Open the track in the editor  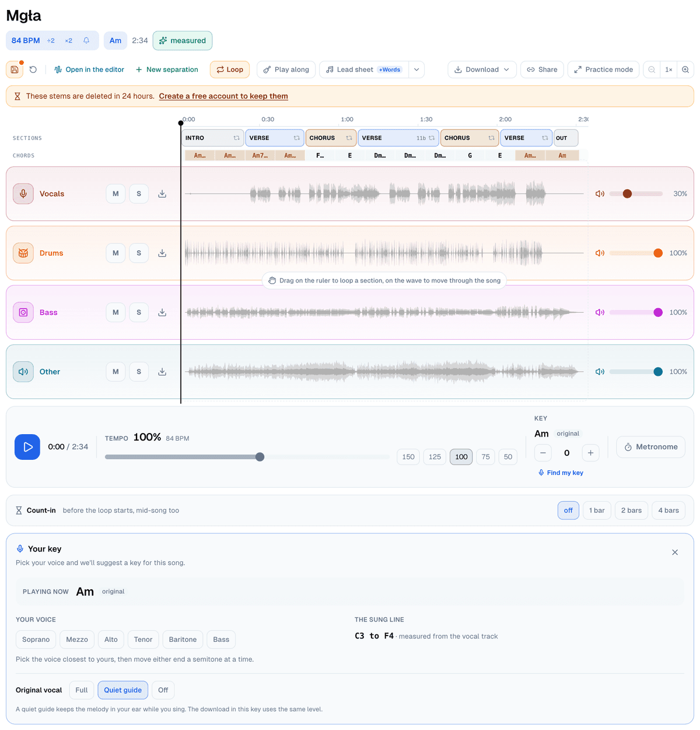[89, 69]
